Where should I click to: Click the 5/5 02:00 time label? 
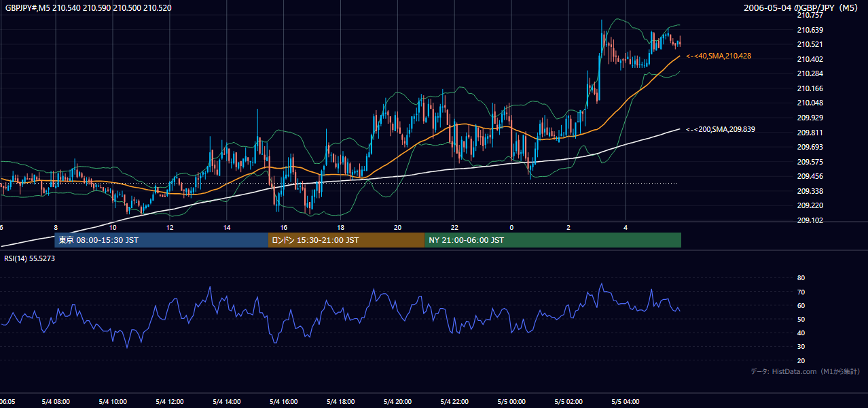click(569, 402)
